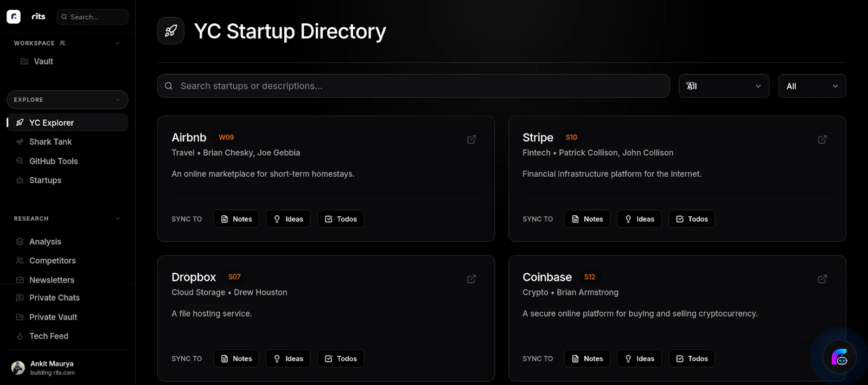The height and width of the screenshot is (385, 868).
Task: Collapse the Research section chevron
Action: pyautogui.click(x=118, y=219)
